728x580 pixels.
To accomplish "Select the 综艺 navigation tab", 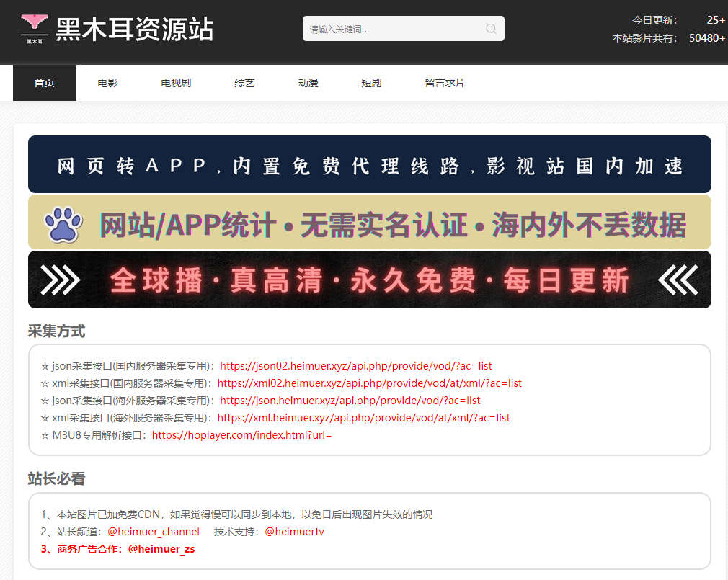I will point(244,83).
